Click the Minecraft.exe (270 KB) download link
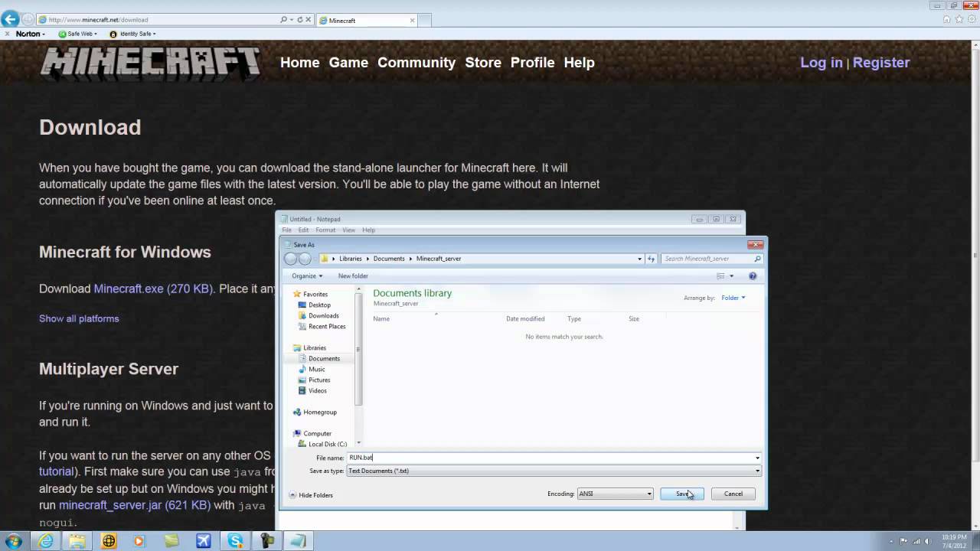980x551 pixels. [x=153, y=289]
